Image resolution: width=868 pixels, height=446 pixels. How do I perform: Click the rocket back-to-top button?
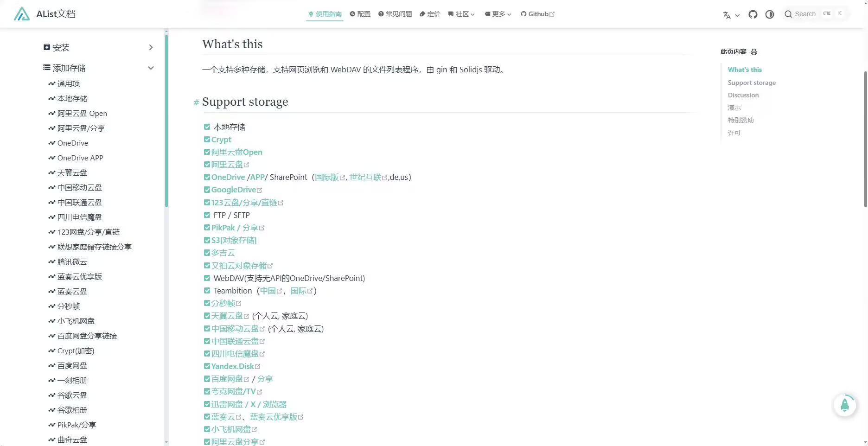pyautogui.click(x=844, y=405)
